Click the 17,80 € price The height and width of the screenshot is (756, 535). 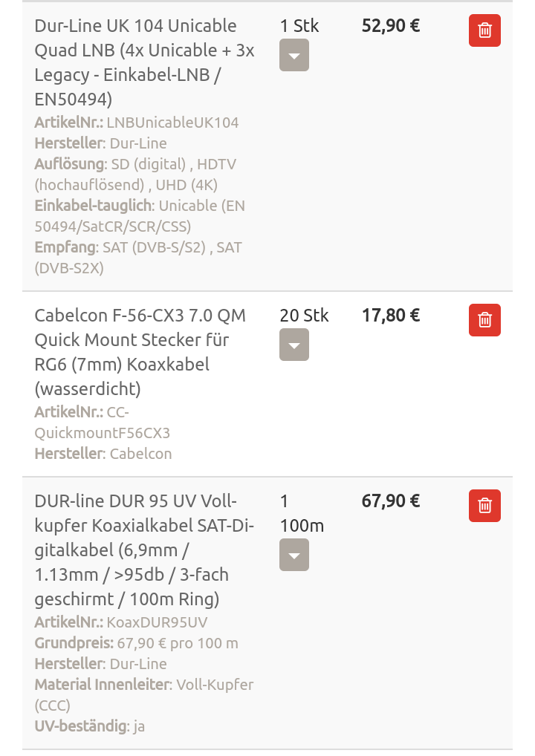pyautogui.click(x=391, y=316)
